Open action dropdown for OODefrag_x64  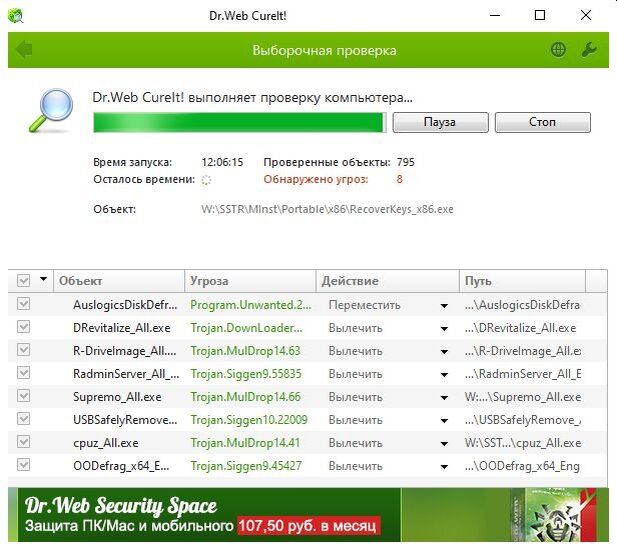pyautogui.click(x=444, y=467)
